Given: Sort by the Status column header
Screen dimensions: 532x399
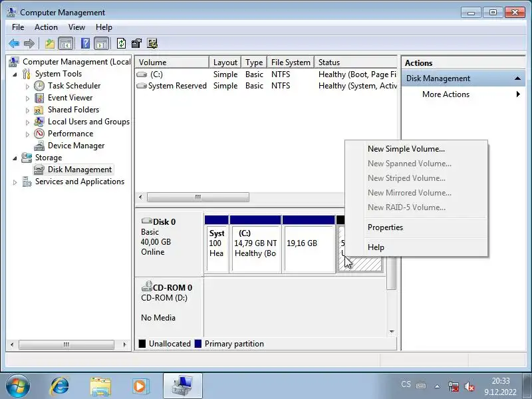Looking at the screenshot, I should click(356, 63).
